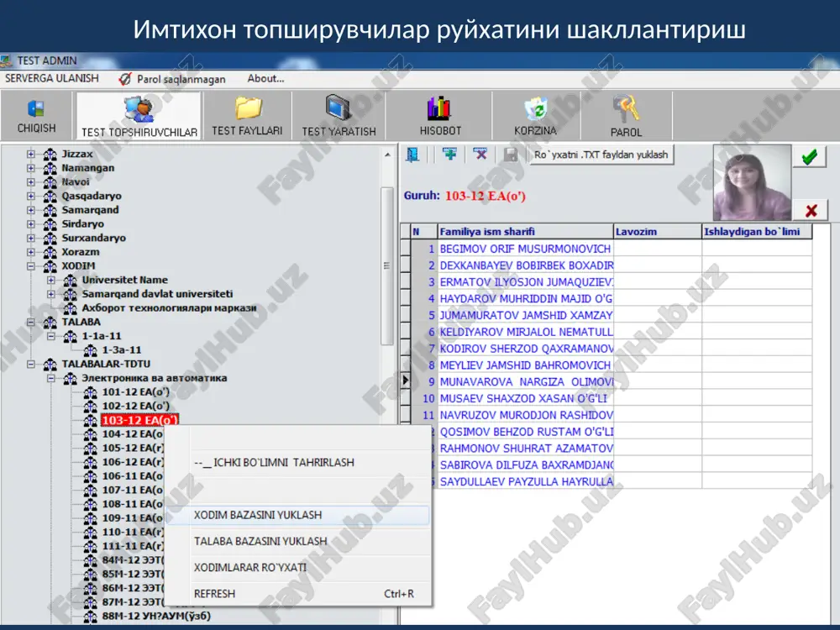Click the N column header
Screen dimensions: 840x630
[423, 232]
